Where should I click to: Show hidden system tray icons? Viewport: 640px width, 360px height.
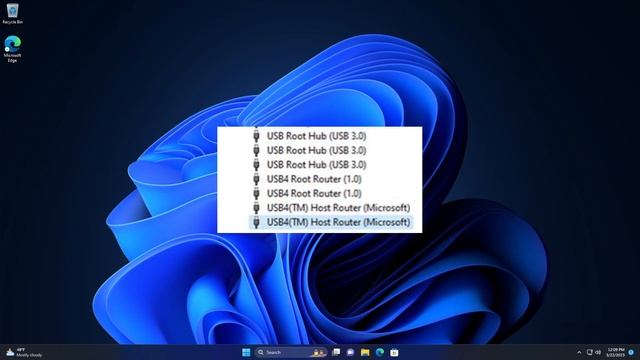(579, 352)
